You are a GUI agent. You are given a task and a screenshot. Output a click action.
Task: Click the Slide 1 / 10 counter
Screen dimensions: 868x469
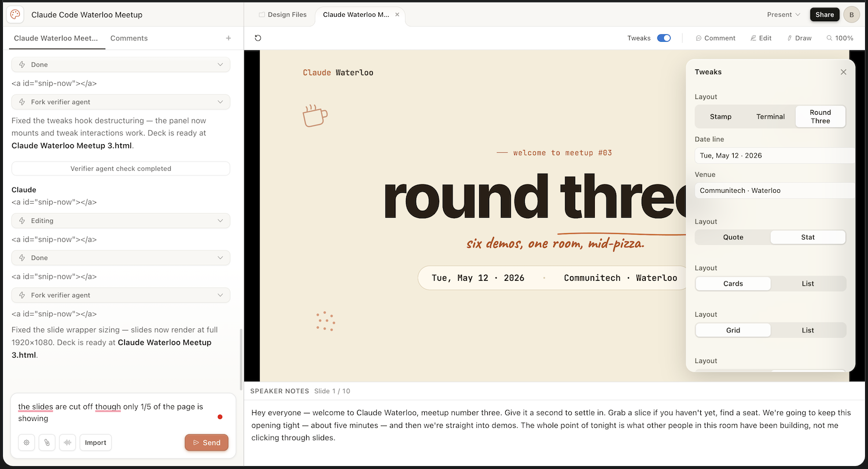pyautogui.click(x=332, y=391)
